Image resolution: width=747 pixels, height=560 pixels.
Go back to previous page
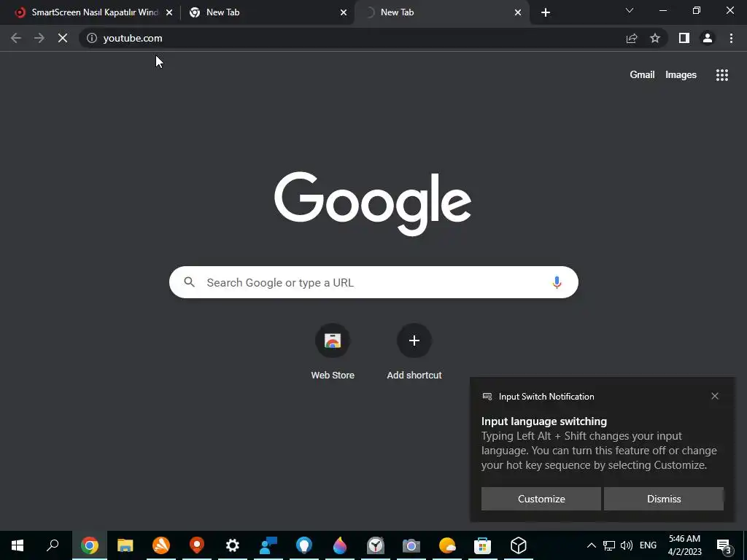click(16, 38)
